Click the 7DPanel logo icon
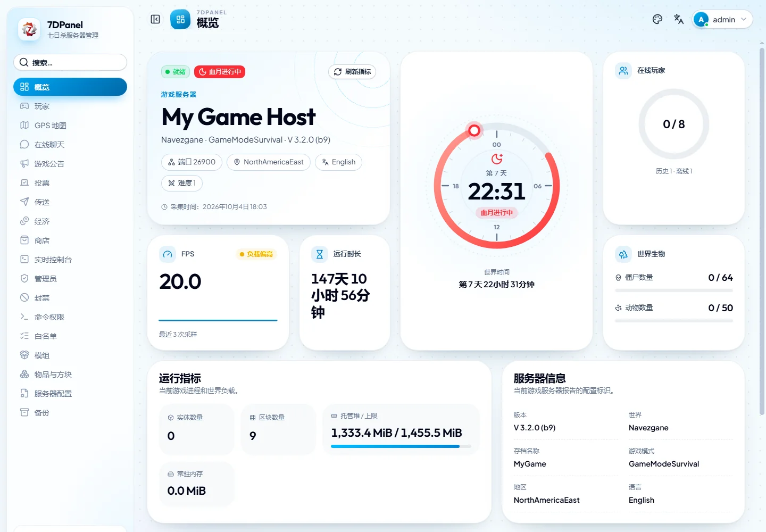 (29, 29)
